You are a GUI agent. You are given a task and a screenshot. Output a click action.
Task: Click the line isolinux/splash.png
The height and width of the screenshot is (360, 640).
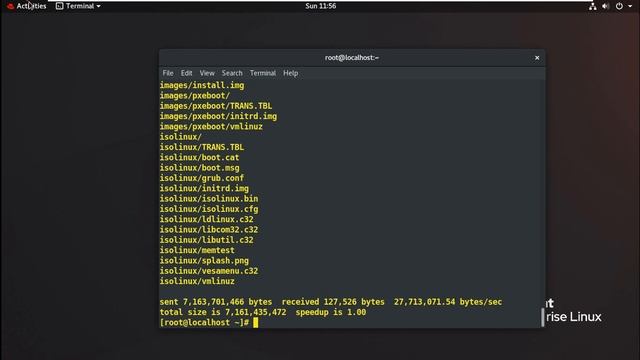click(x=204, y=260)
